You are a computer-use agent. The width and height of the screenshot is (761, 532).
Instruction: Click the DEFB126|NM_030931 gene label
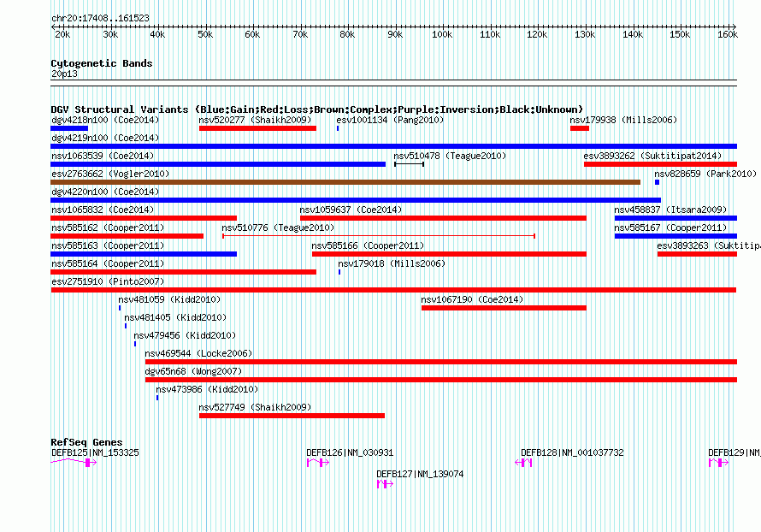[350, 452]
